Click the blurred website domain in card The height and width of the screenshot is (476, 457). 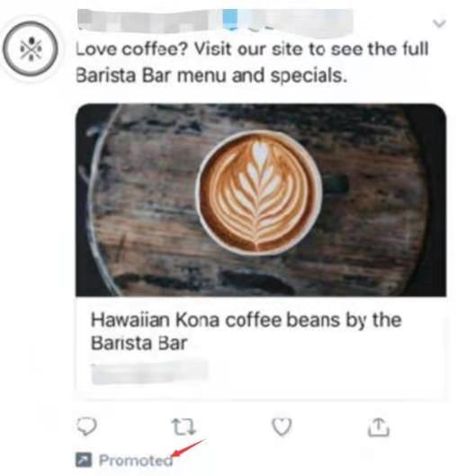pyautogui.click(x=149, y=373)
